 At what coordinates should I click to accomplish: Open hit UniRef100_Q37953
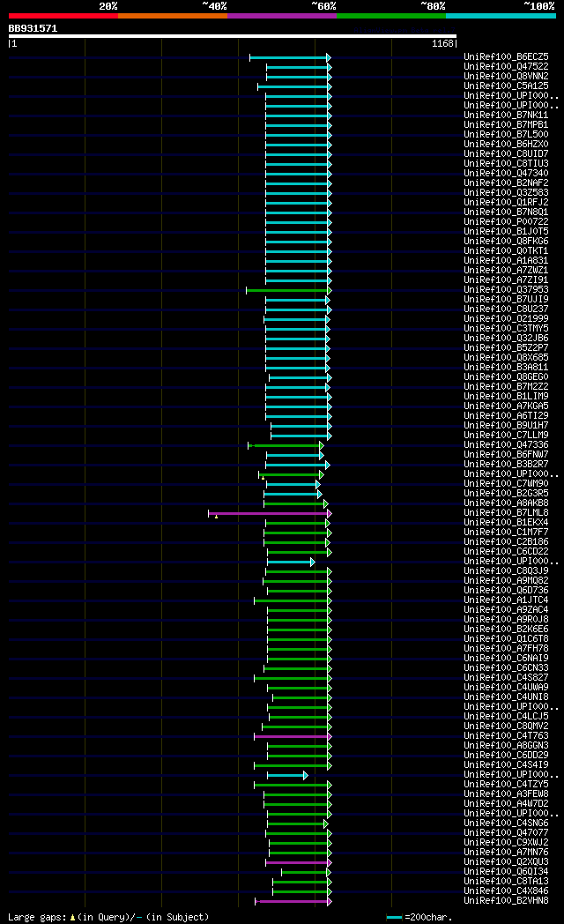(506, 289)
